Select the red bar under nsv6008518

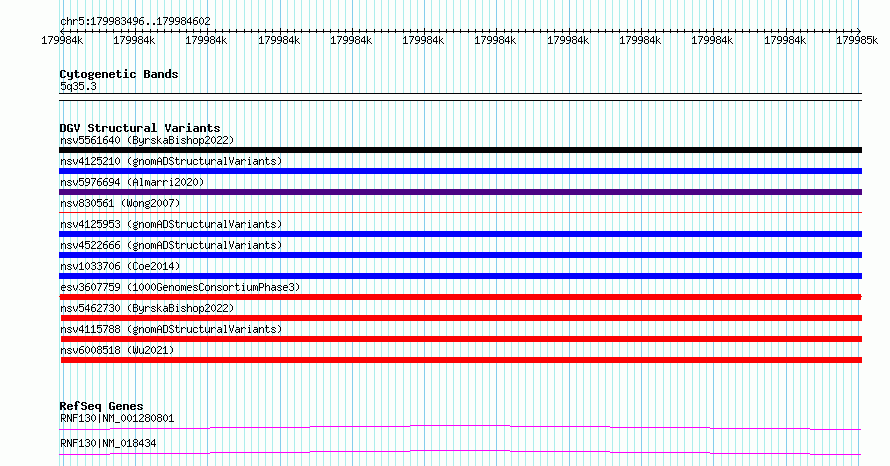[461, 360]
